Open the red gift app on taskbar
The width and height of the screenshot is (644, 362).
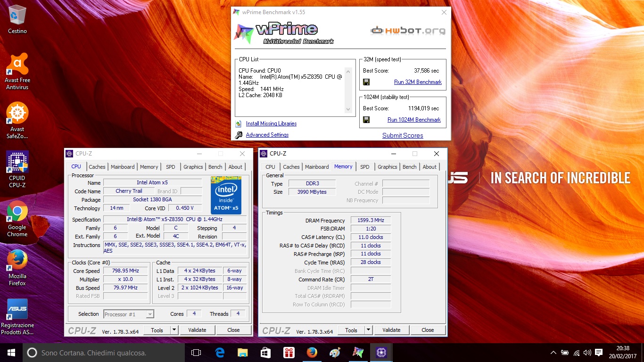[289, 352]
